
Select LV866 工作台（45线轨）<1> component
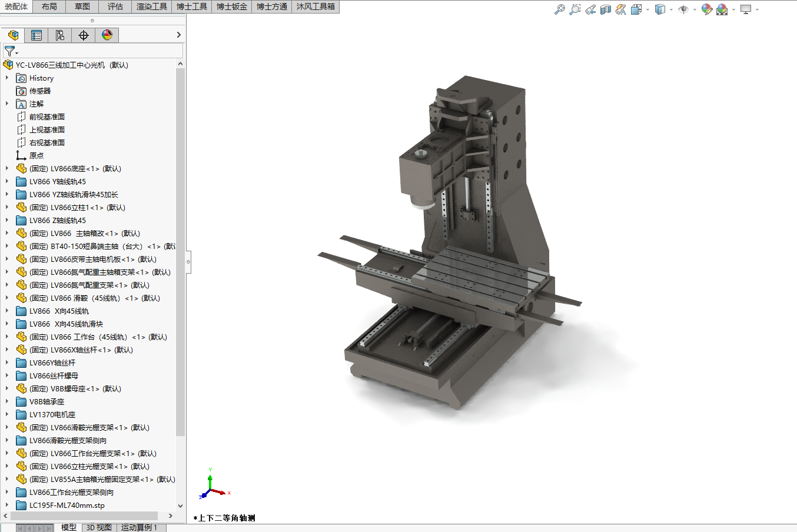(98, 337)
